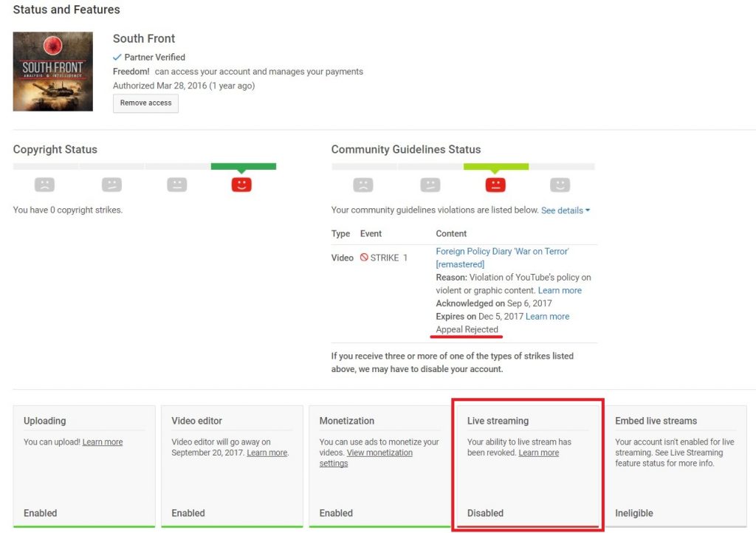
Task: Click the red strike prohibition icon
Action: (x=364, y=258)
